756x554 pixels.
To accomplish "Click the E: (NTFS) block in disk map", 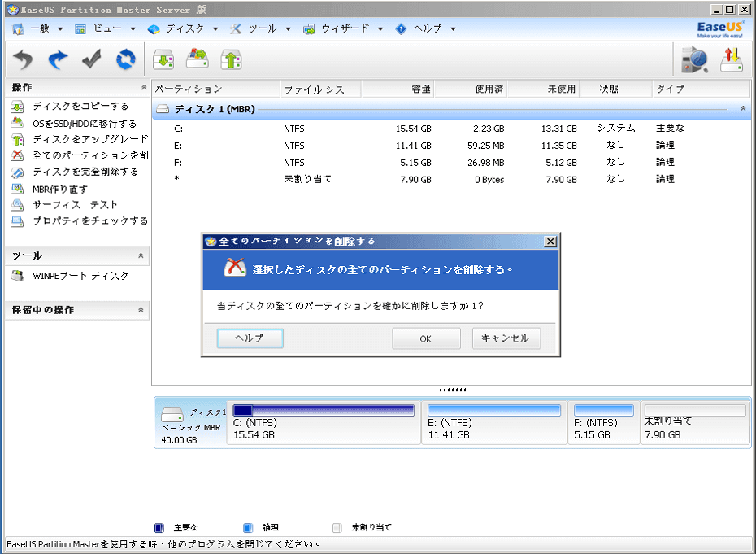I will [494, 423].
